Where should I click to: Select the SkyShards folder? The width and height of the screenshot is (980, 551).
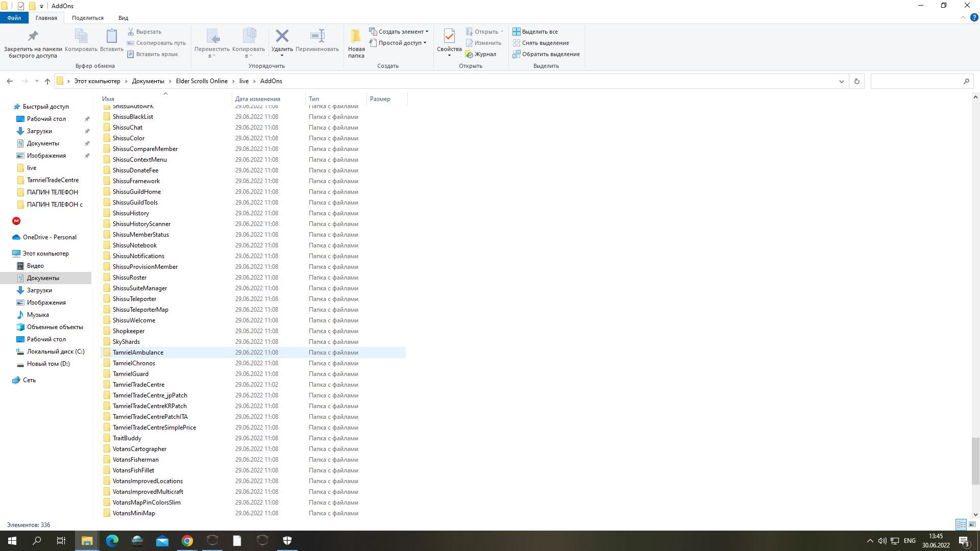(x=254, y=342)
